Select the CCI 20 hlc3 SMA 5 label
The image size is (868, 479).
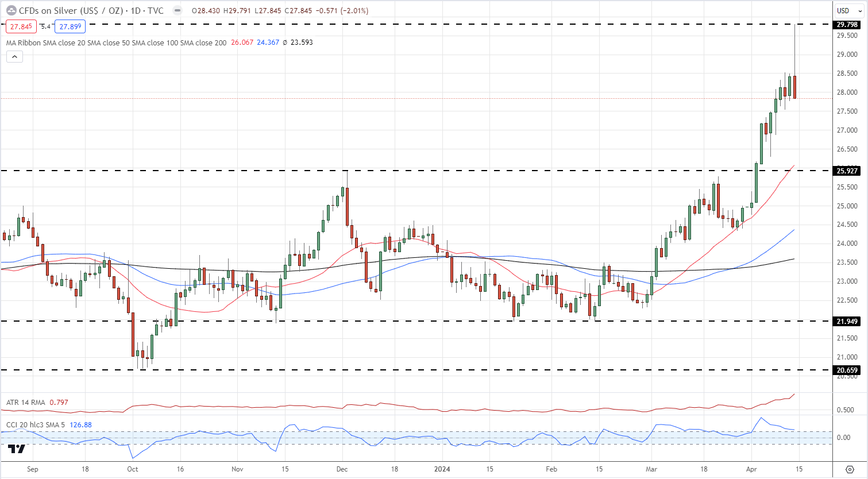(x=36, y=425)
